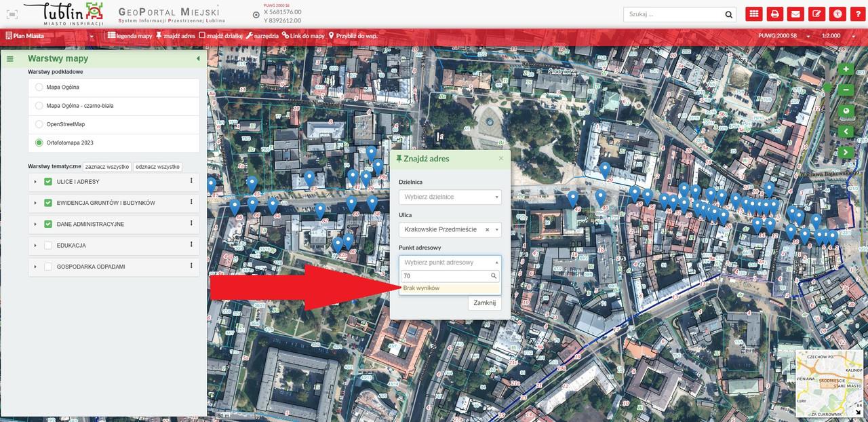Expand GOSPODARKA ODPADAMI layer group
Viewport: 868px width, 422px height.
(x=35, y=267)
